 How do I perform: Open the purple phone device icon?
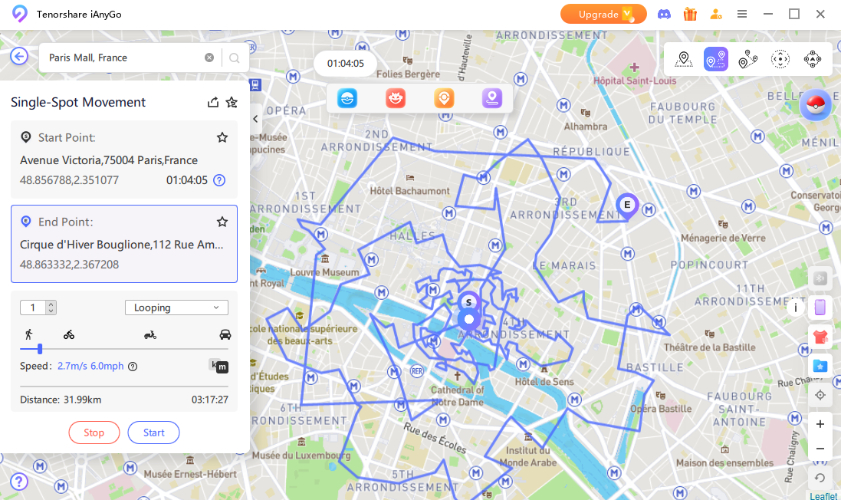click(x=820, y=307)
